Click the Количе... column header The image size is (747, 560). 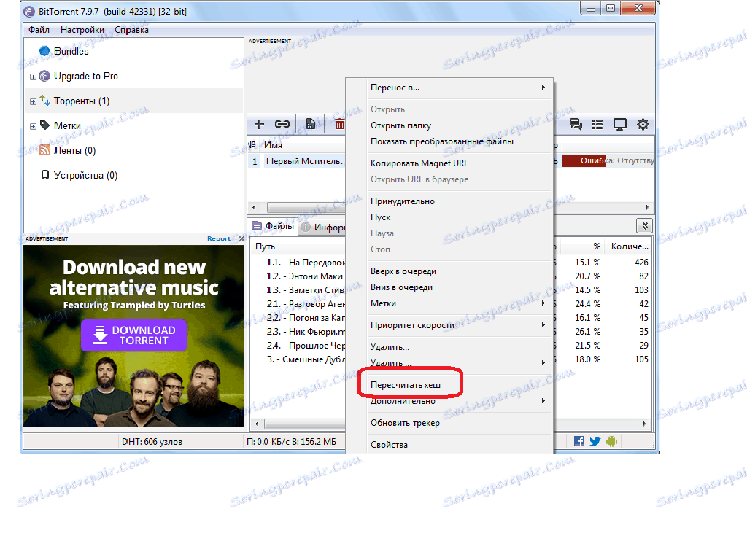tap(629, 246)
